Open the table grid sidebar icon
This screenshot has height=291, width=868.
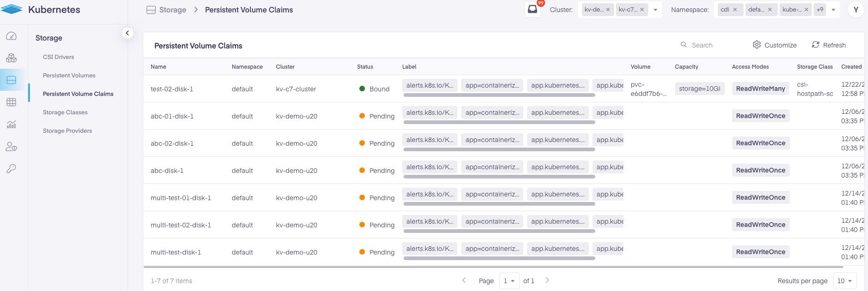[x=12, y=102]
